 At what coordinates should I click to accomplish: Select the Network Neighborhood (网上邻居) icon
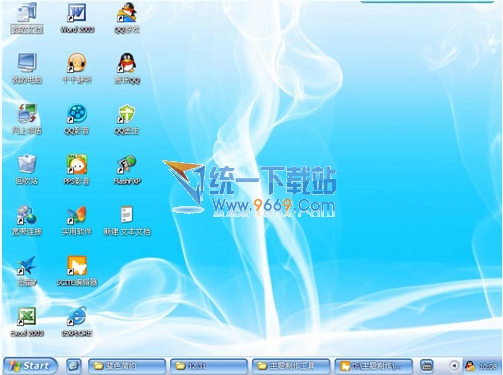(x=27, y=119)
